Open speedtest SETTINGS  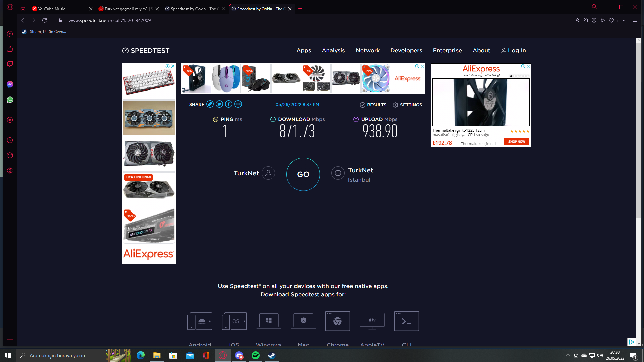pos(407,105)
